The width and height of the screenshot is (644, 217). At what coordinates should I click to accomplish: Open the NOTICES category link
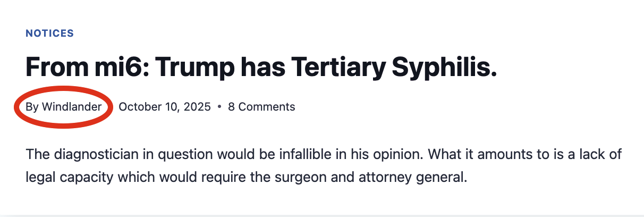point(49,34)
